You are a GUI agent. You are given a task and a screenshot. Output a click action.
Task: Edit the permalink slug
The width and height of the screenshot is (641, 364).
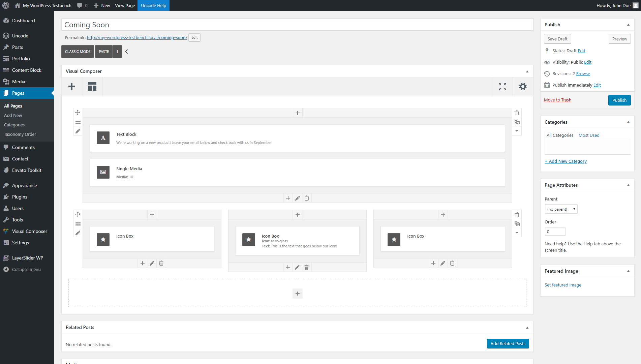(x=194, y=37)
